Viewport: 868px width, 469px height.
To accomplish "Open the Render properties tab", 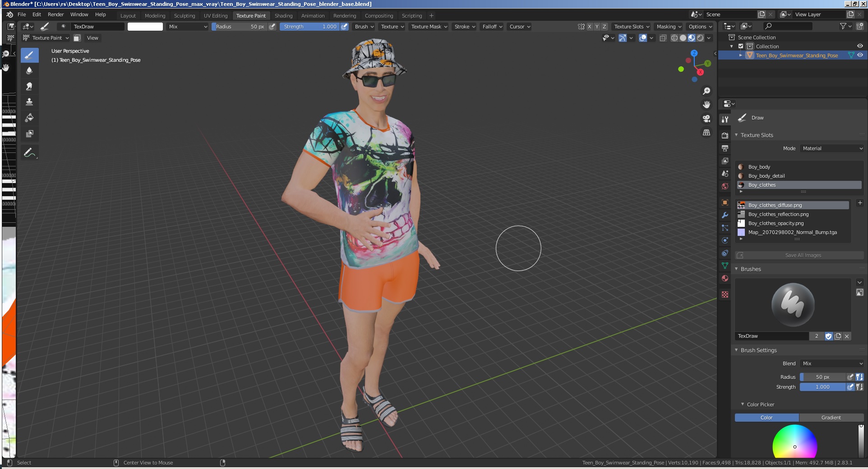I will coord(725,135).
